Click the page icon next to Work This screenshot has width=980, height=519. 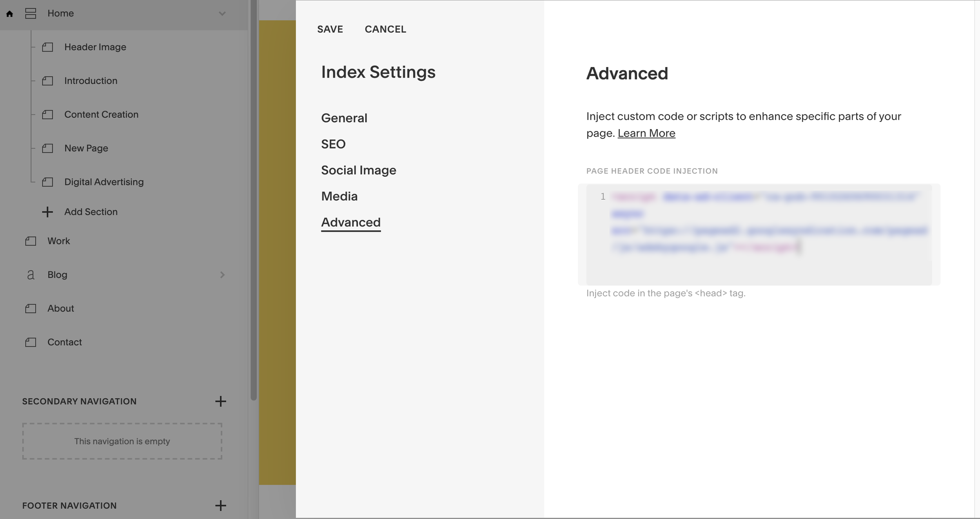(31, 241)
